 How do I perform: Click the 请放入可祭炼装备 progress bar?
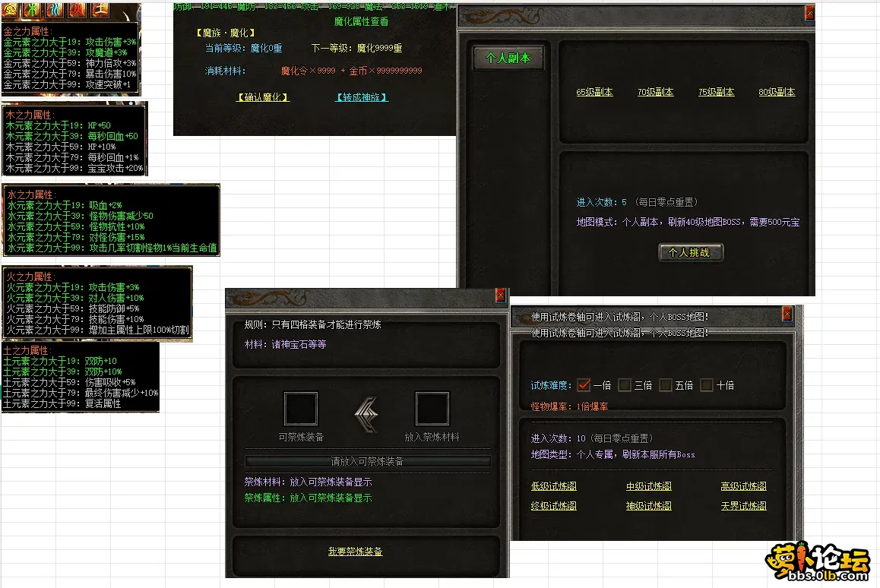click(368, 461)
